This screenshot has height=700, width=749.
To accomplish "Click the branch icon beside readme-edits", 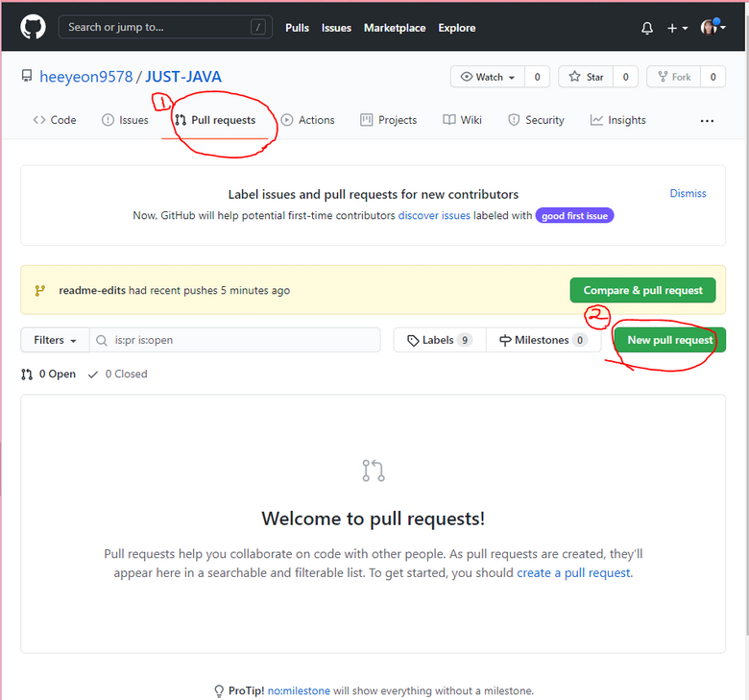I will [x=40, y=291].
